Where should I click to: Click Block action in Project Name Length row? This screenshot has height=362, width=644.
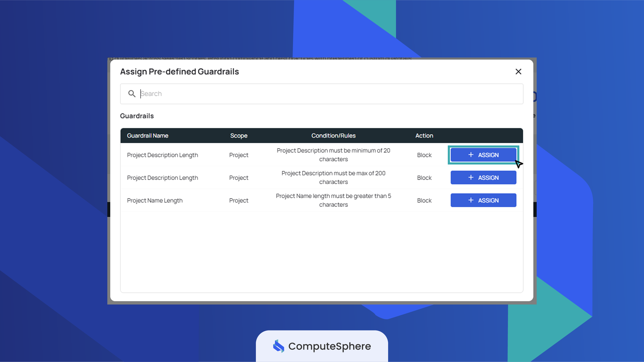424,201
